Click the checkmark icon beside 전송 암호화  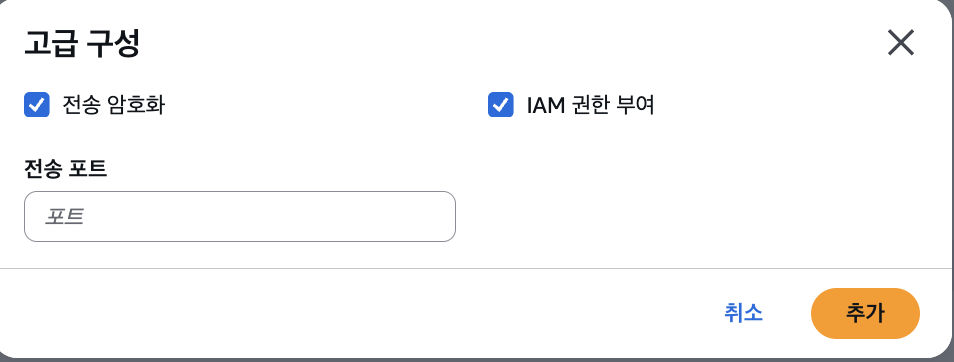point(37,105)
